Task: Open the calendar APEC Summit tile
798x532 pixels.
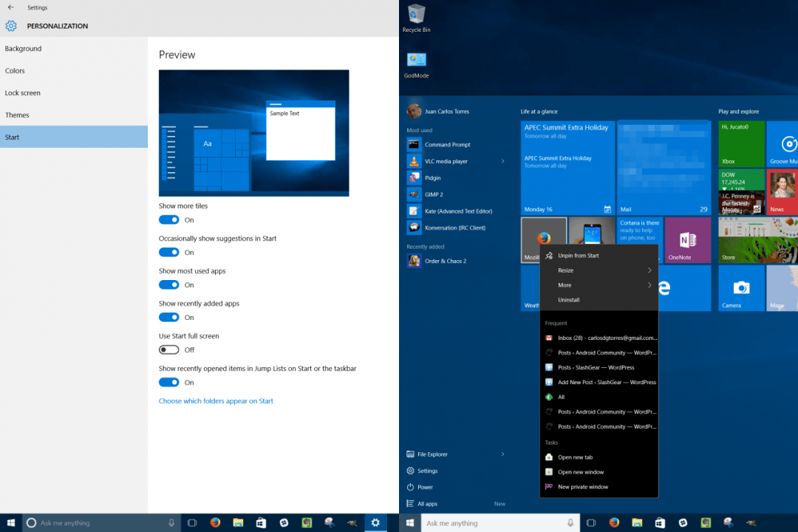Action: pyautogui.click(x=567, y=168)
